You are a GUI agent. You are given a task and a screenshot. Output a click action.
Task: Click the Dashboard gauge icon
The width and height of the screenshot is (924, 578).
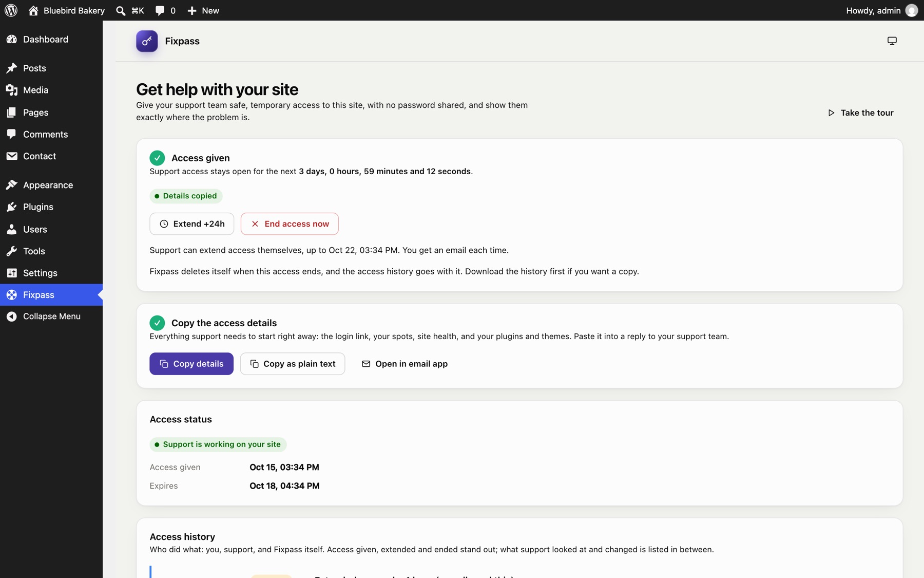pyautogui.click(x=12, y=39)
